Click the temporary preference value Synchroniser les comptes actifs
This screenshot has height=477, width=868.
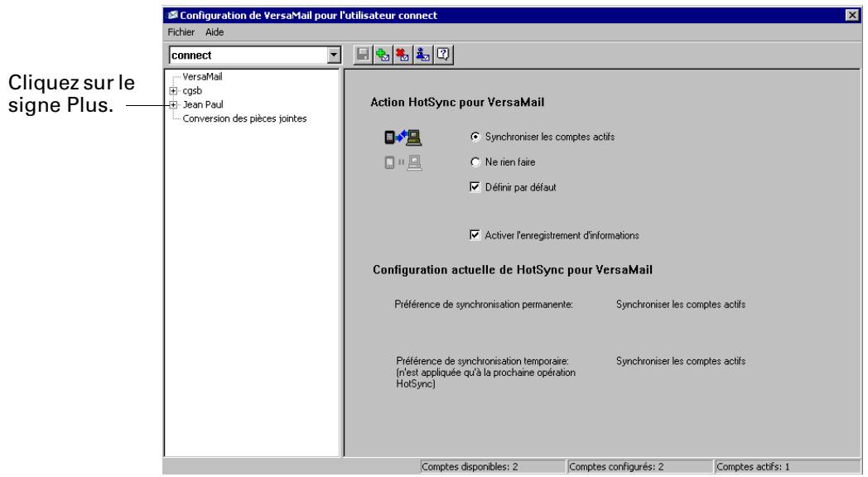point(680,361)
